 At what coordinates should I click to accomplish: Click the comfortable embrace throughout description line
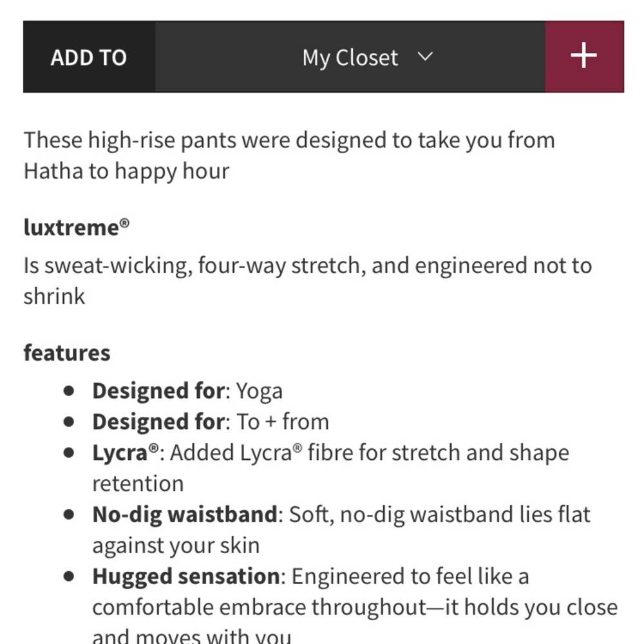tap(355, 607)
